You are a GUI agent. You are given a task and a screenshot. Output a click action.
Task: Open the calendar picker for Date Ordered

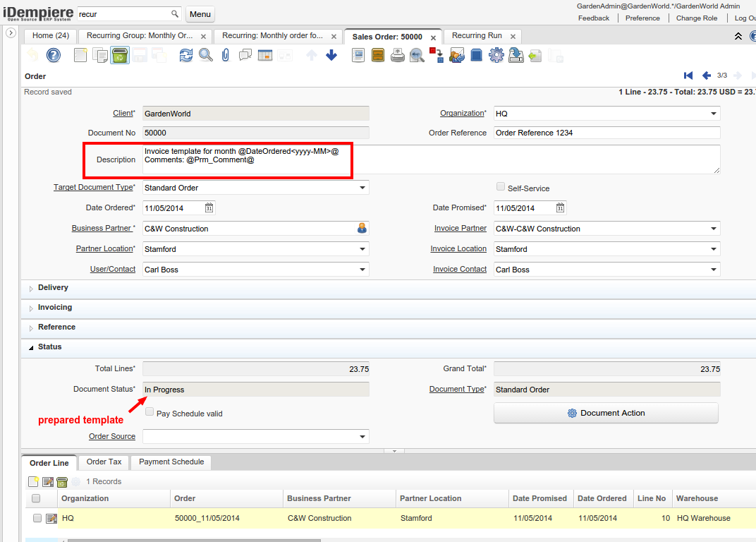[x=209, y=208]
